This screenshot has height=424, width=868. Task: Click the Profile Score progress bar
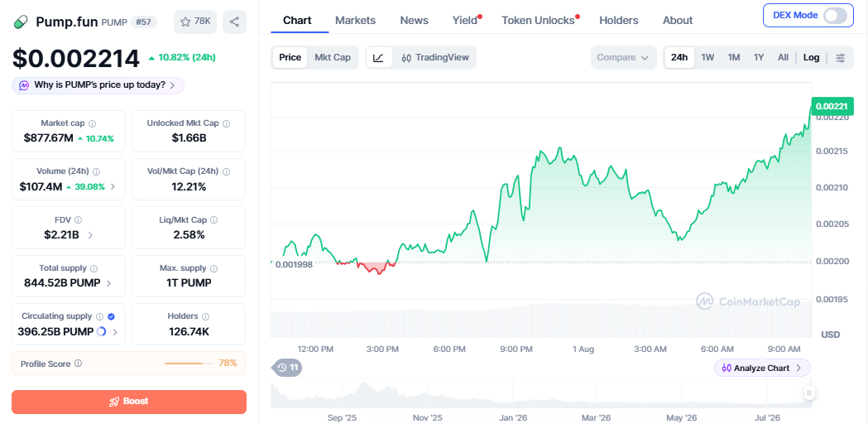click(188, 364)
